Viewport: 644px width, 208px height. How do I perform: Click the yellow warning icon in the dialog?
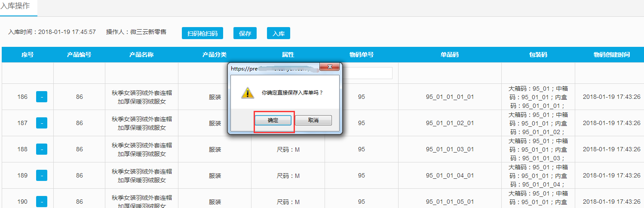[x=247, y=92]
